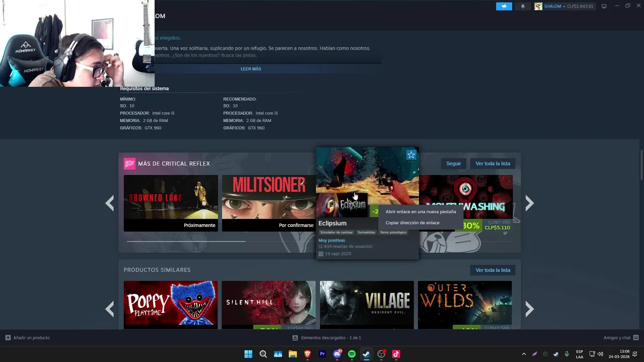Choose Copiar dirección de enlace
This screenshot has width=644, height=362.
tap(413, 223)
